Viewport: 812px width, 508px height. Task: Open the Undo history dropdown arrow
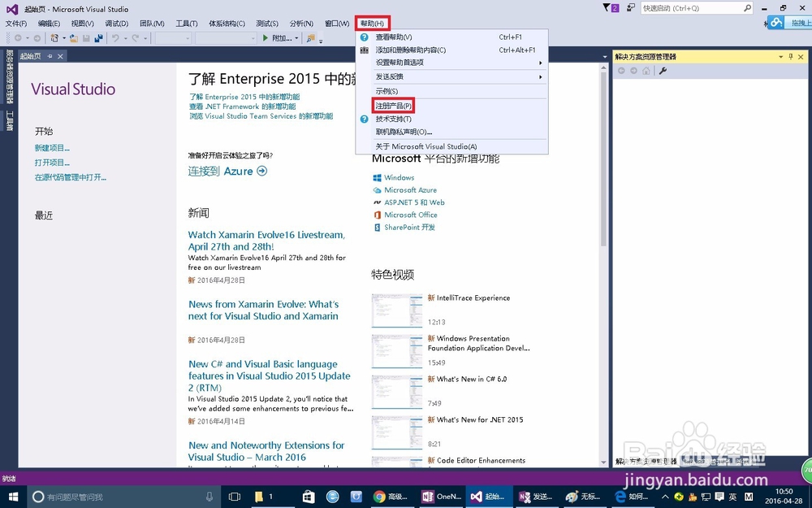point(125,38)
